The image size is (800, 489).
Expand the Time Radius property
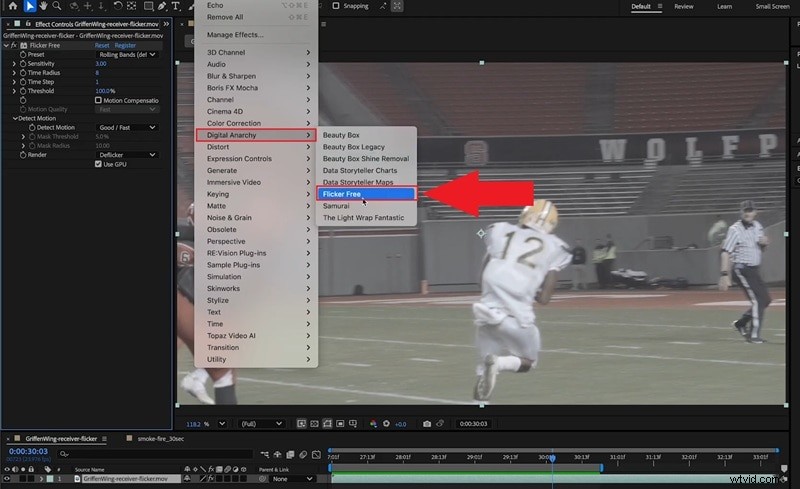14,73
